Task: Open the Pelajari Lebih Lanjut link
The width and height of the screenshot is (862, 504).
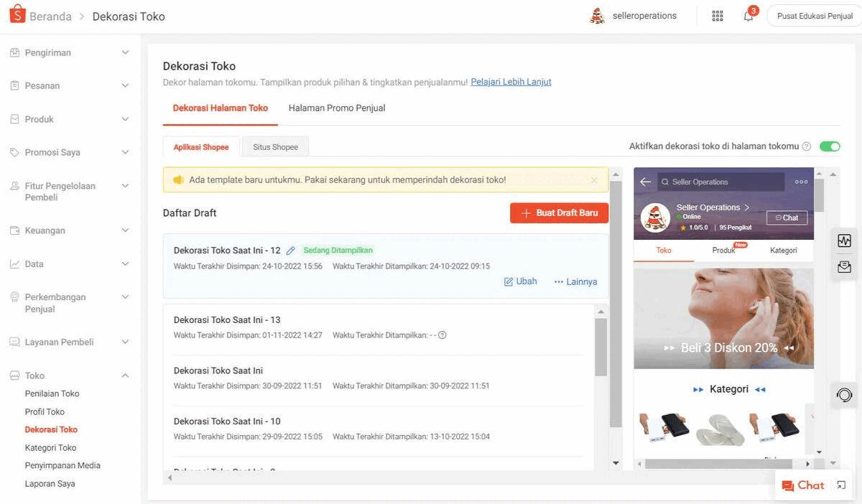Action: 511,82
